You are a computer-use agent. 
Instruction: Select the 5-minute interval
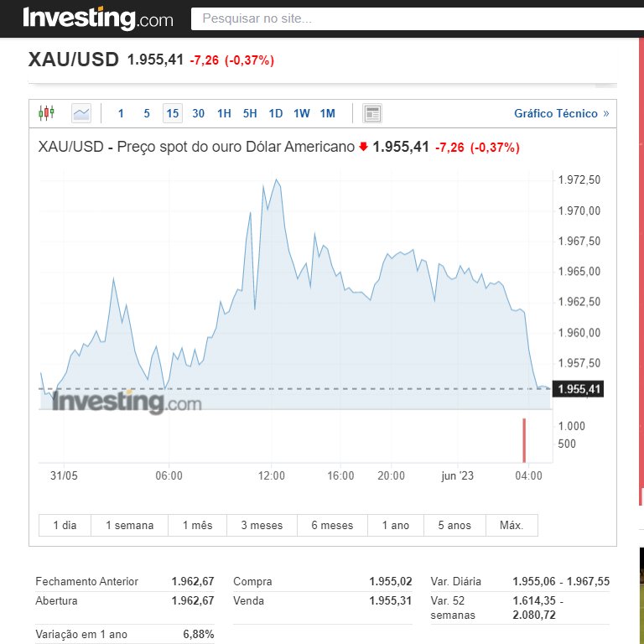147,113
